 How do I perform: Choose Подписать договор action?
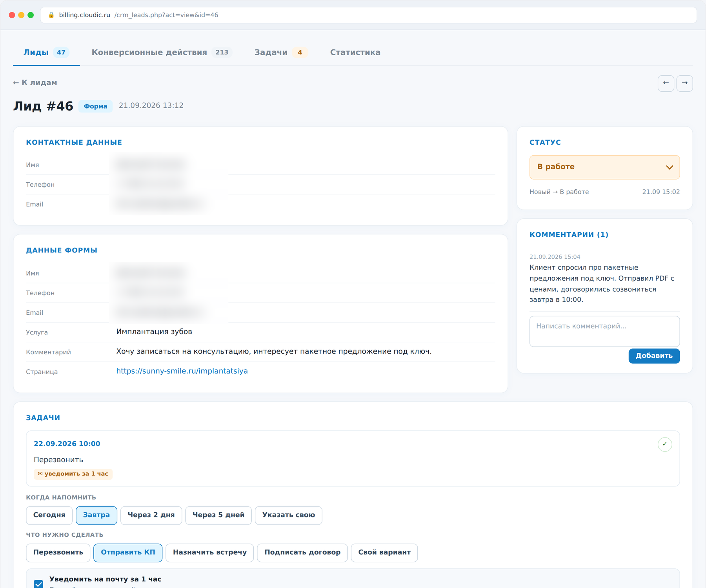pyautogui.click(x=302, y=552)
